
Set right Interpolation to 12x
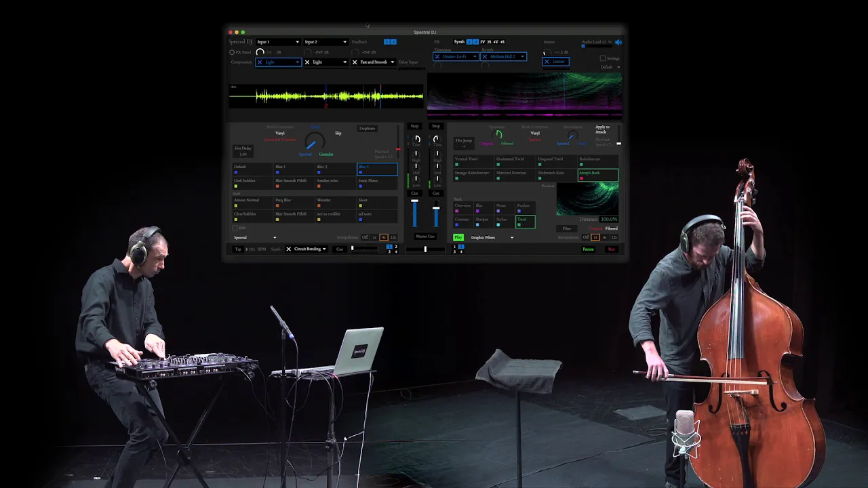(614, 237)
